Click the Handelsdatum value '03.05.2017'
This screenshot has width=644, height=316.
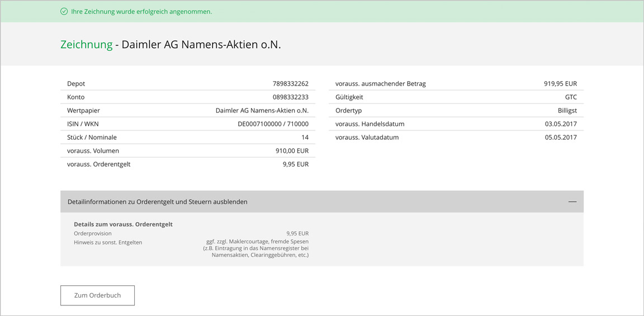pyautogui.click(x=561, y=124)
